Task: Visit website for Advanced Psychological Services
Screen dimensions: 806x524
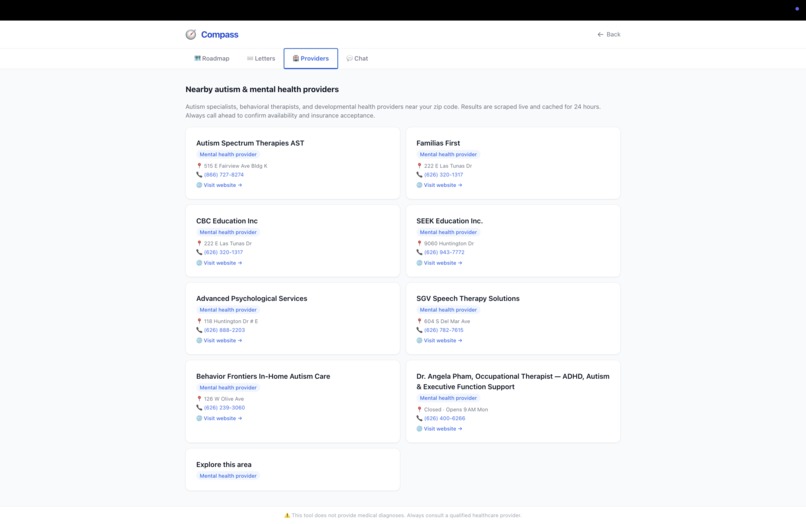Action: click(x=223, y=340)
